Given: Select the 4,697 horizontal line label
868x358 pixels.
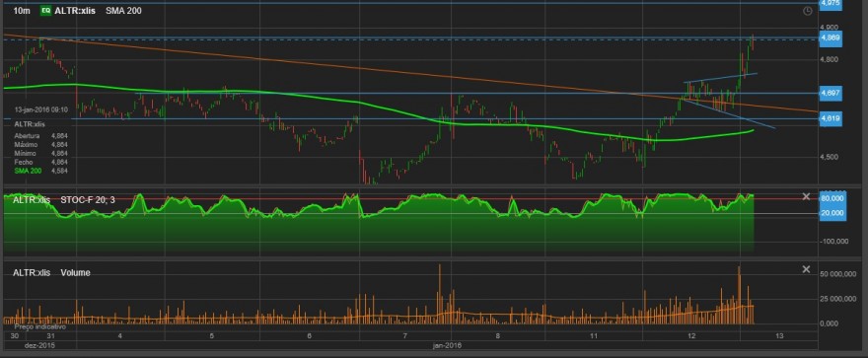Looking at the screenshot, I should click(x=831, y=93).
